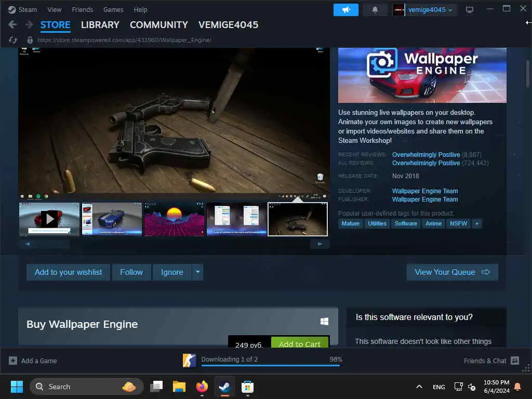Open the Friends menu
The width and height of the screenshot is (532, 399).
pyautogui.click(x=82, y=10)
